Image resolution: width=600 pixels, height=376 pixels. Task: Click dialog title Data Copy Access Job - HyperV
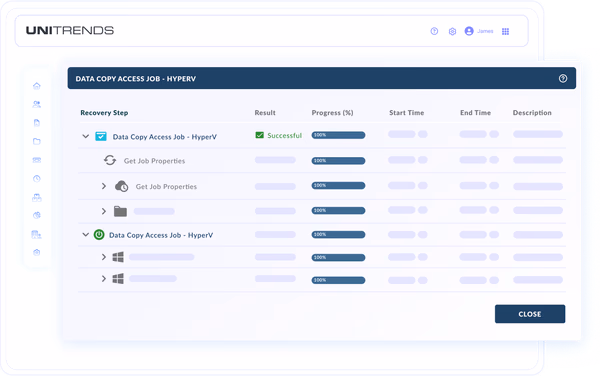tap(135, 79)
